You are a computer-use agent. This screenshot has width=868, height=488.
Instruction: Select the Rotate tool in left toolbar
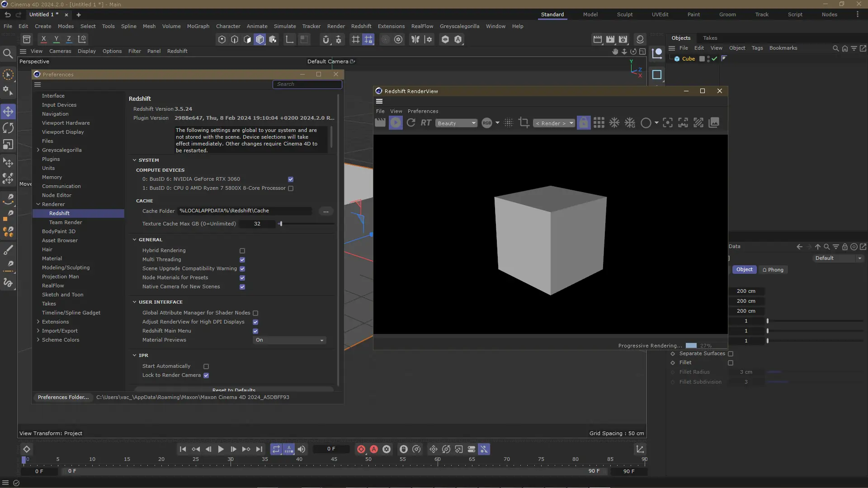point(8,128)
